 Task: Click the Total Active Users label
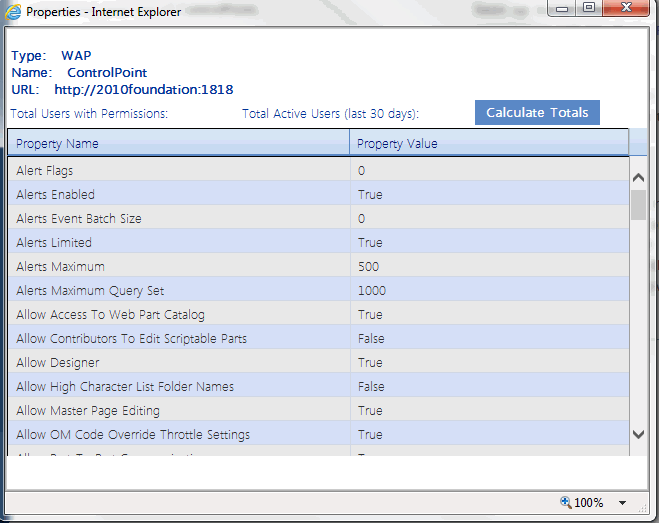point(330,114)
